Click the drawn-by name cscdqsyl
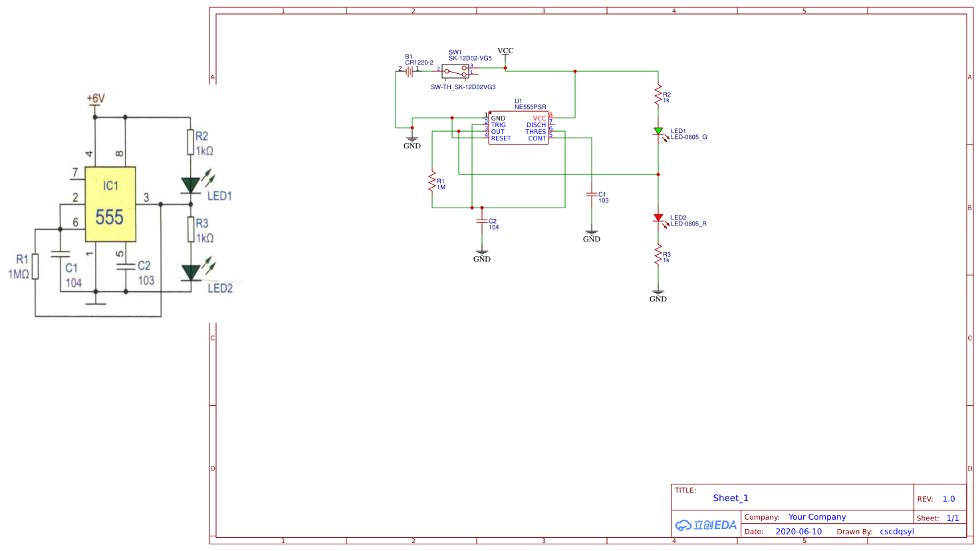 [x=897, y=531]
